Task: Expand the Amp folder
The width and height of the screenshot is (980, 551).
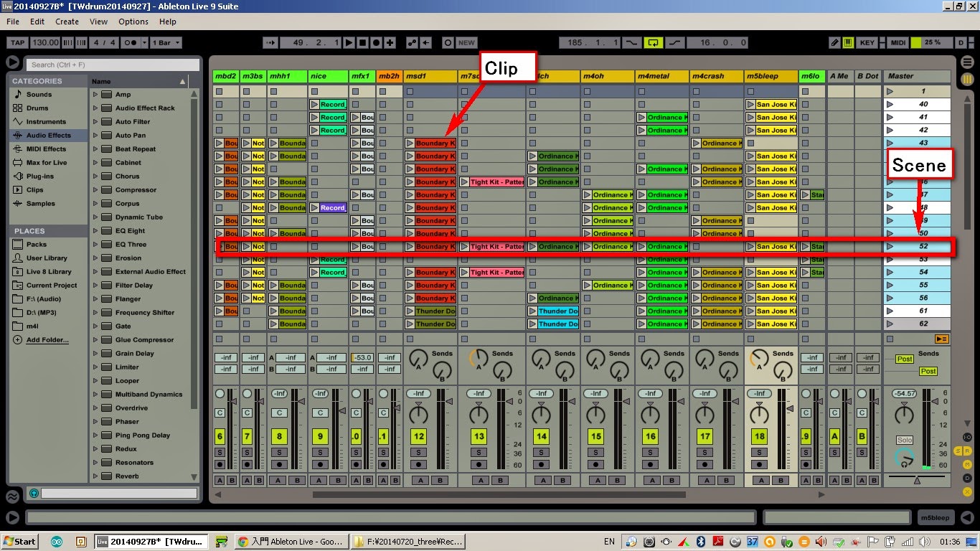Action: pos(95,94)
